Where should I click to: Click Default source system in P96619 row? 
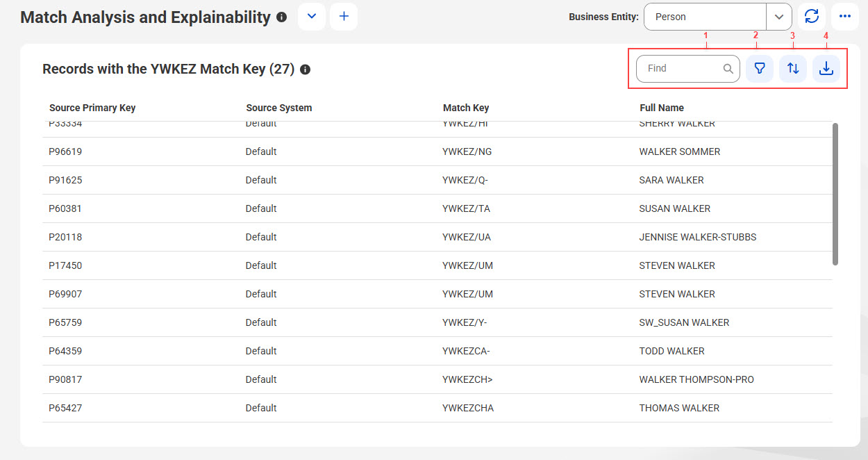click(x=261, y=151)
